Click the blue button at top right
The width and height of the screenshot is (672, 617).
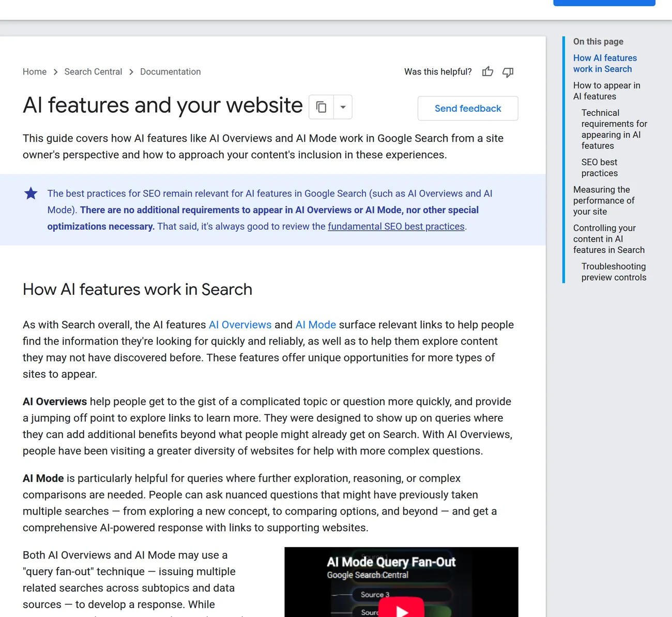click(x=604, y=3)
